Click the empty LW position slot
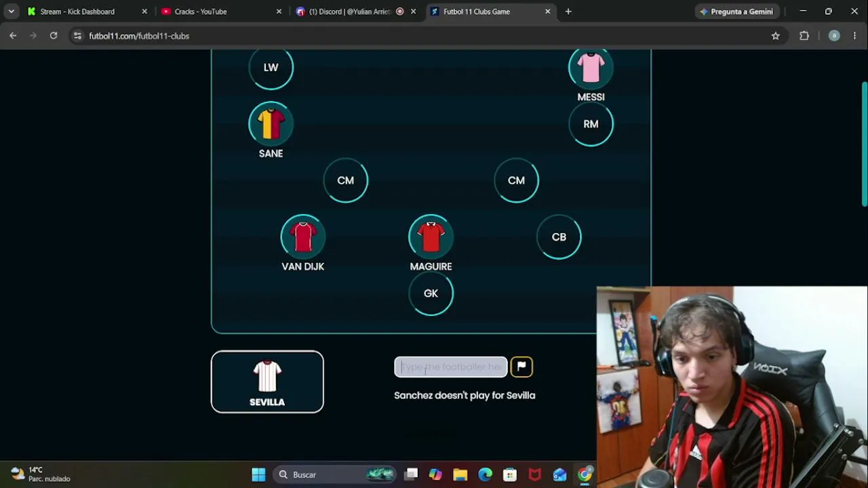Screen dimensions: 868x488 (271, 68)
